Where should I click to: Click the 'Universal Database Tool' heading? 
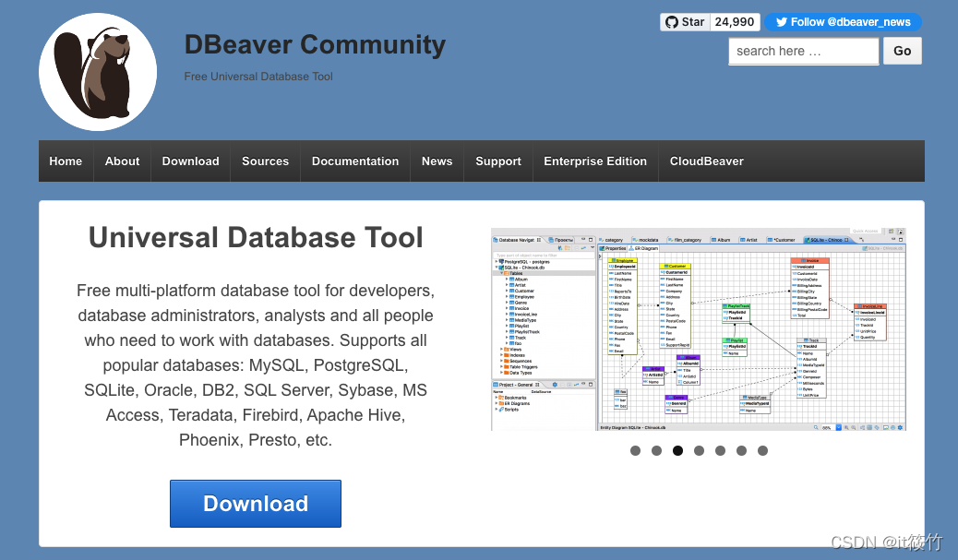click(256, 237)
